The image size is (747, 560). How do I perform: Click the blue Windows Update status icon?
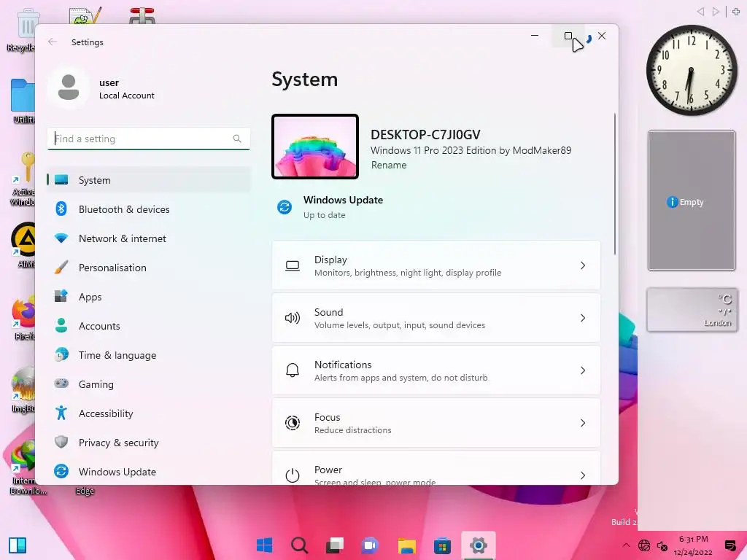coord(285,207)
